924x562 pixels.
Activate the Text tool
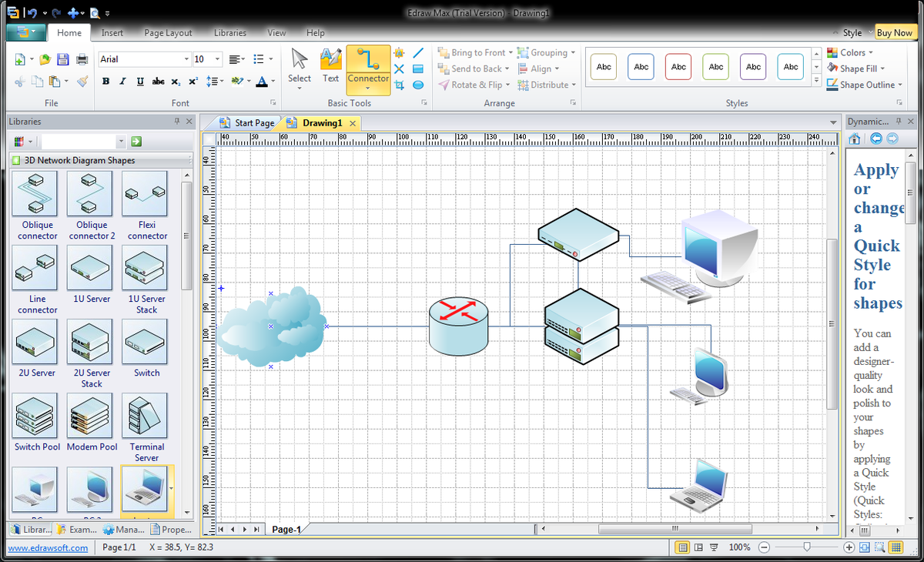point(330,65)
